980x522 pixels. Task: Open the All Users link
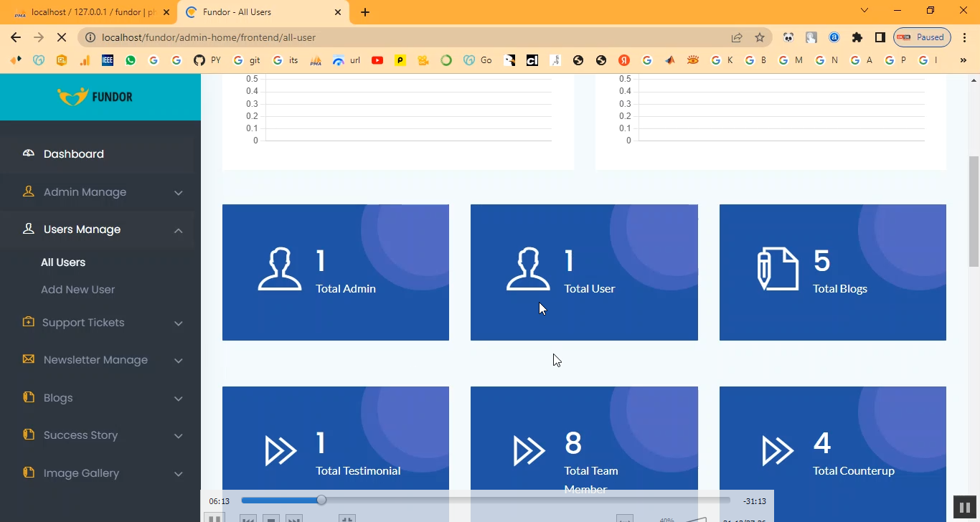tap(63, 262)
